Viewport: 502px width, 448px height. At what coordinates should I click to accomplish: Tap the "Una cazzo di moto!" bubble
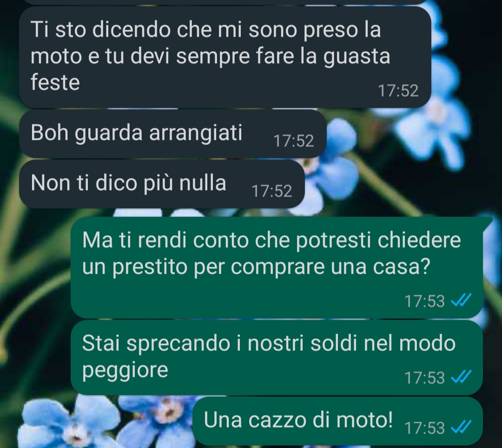click(337, 421)
